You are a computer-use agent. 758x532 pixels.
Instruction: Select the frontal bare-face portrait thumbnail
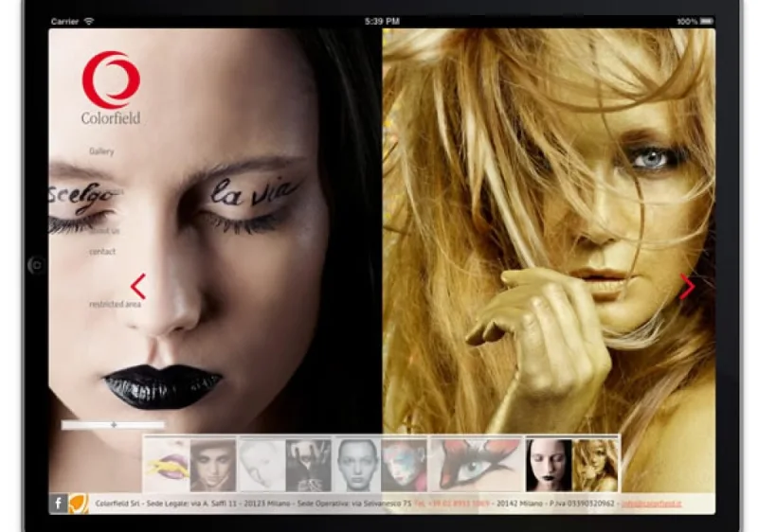358,465
